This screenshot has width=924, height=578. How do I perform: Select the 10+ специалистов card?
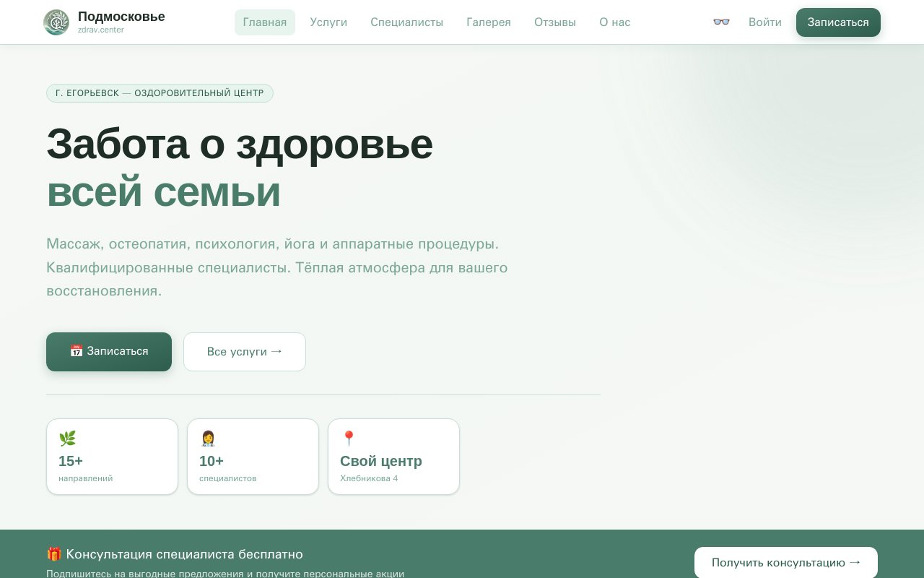(x=253, y=457)
